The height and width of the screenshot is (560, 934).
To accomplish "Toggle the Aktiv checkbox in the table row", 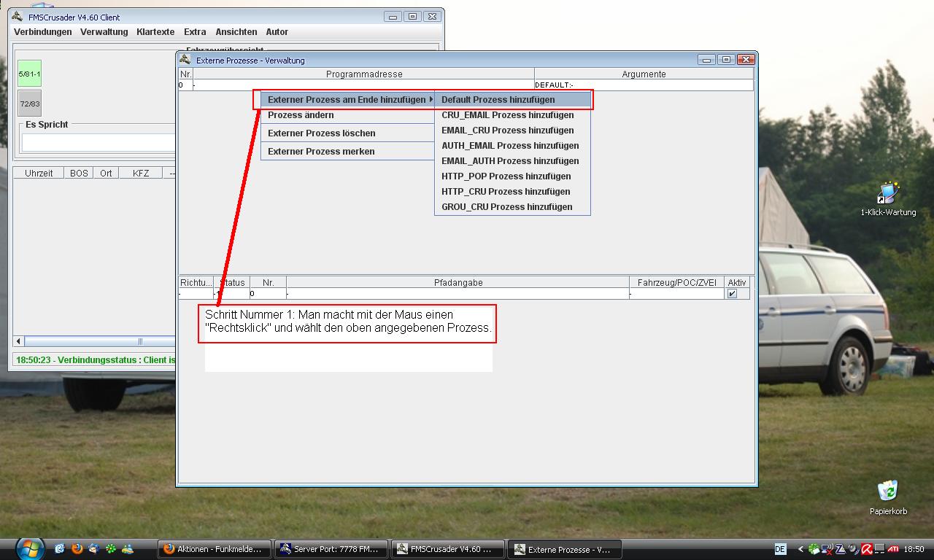I will point(732,294).
